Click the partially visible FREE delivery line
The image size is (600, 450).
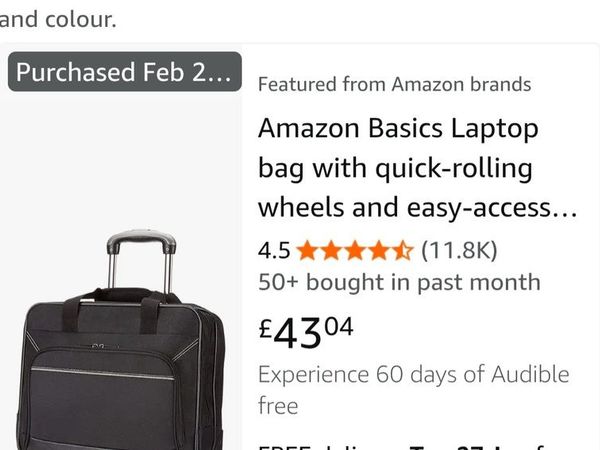point(420,444)
